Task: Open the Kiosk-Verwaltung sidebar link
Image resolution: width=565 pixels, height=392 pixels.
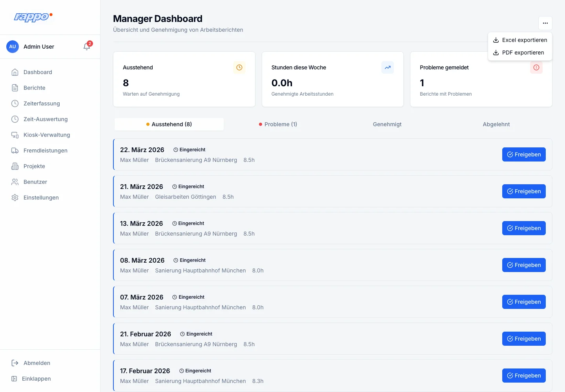Action: (50, 135)
